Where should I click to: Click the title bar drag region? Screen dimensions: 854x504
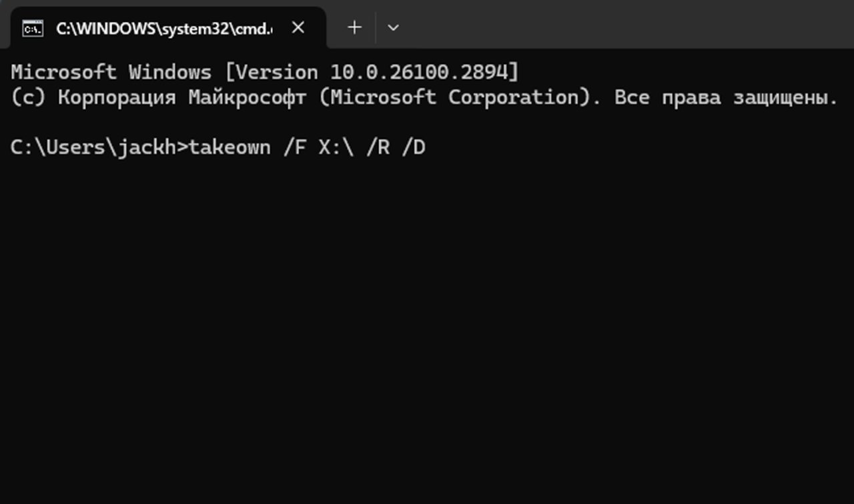click(x=600, y=27)
